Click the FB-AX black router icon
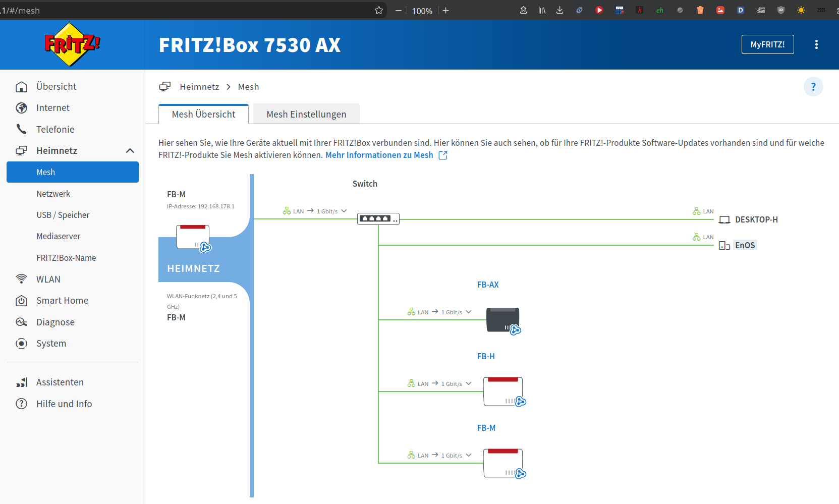Image resolution: width=839 pixels, height=504 pixels. (503, 320)
